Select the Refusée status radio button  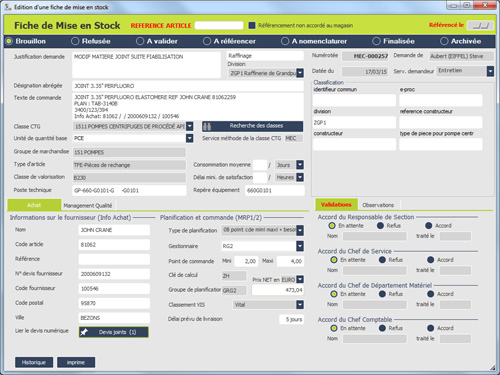[x=75, y=41]
